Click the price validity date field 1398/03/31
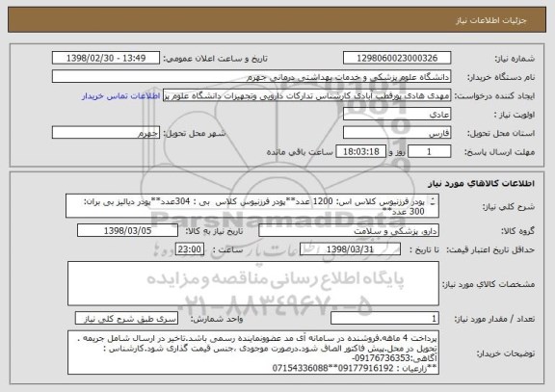The image size is (555, 392). 350,249
